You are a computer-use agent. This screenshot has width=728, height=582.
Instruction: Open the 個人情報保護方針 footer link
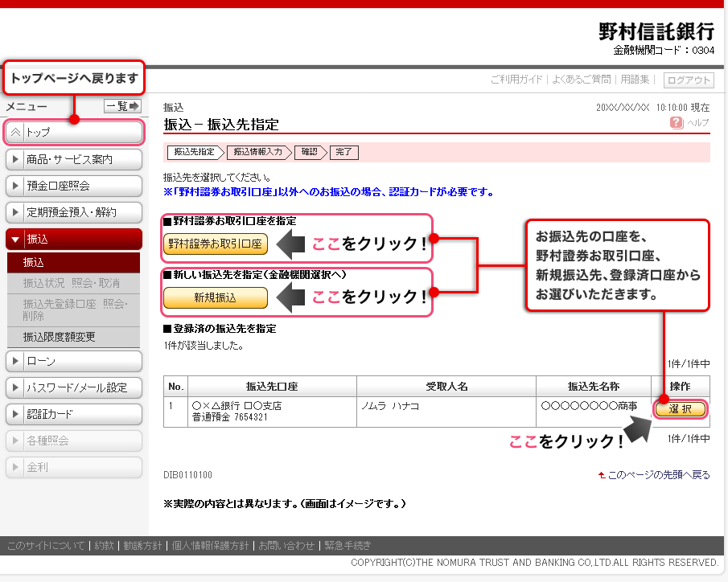pyautogui.click(x=210, y=545)
